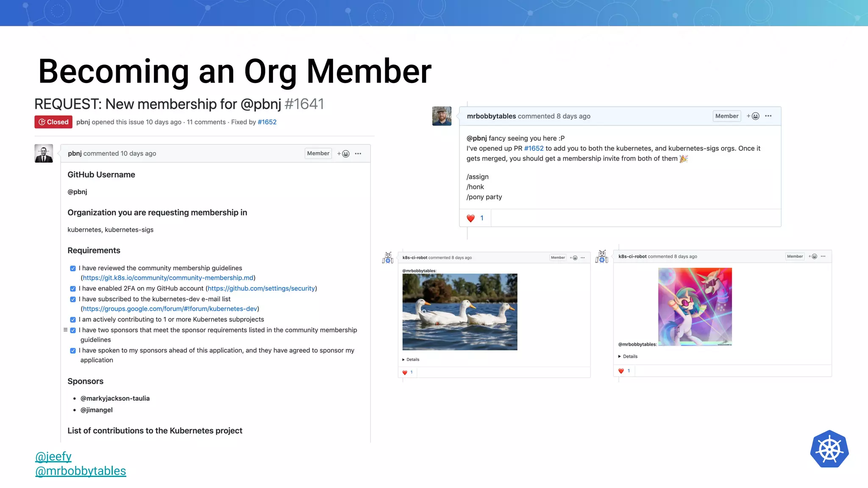Open PR #1652 link in mrbobbytables' comment

[534, 148]
